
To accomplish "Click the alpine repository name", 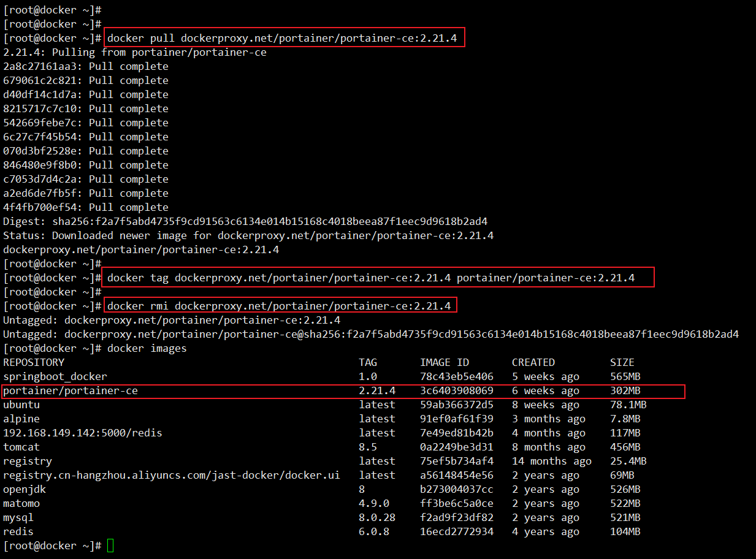I will pyautogui.click(x=21, y=419).
